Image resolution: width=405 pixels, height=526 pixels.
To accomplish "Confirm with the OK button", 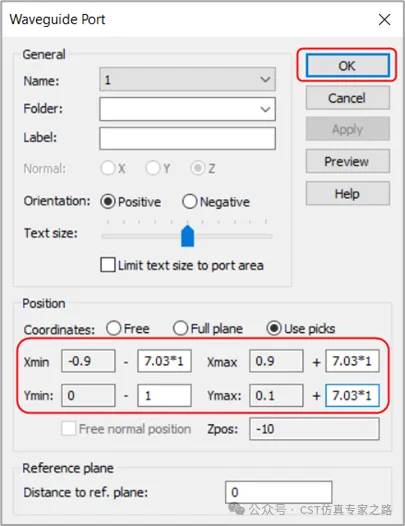I will point(348,65).
